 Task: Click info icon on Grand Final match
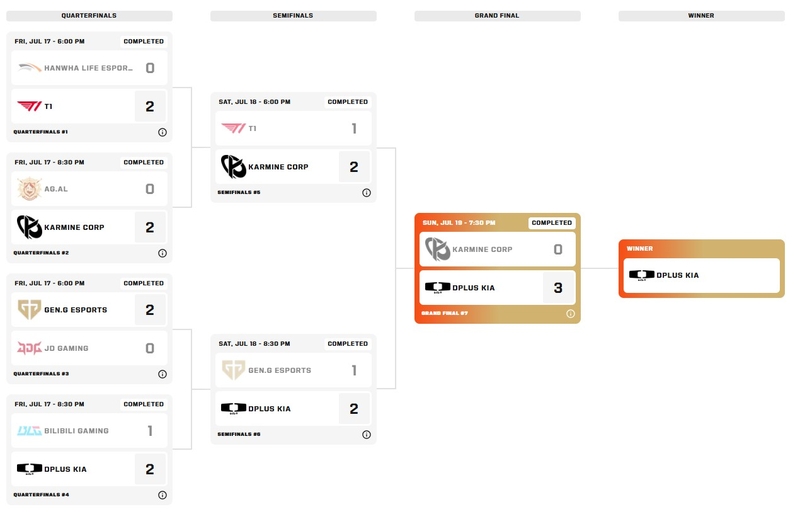[570, 314]
